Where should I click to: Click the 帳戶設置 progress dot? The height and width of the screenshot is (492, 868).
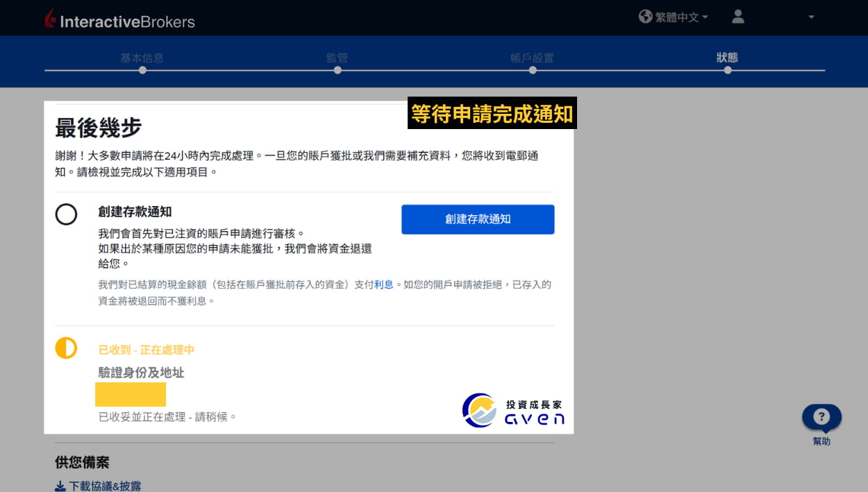point(532,70)
